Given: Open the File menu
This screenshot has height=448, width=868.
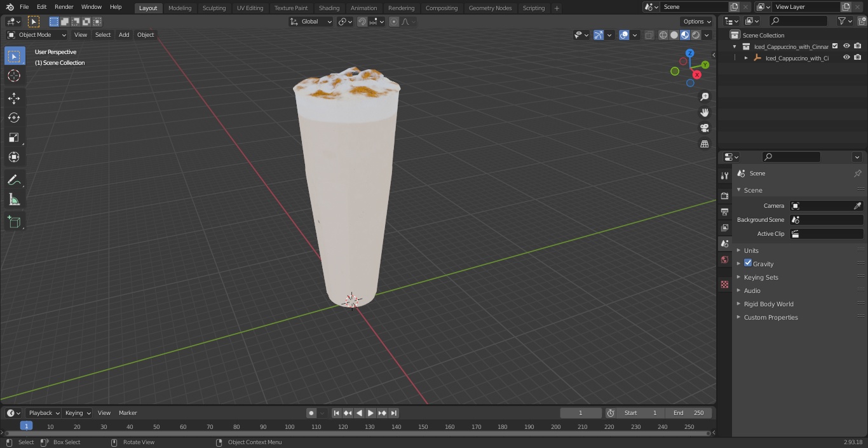Looking at the screenshot, I should coord(24,7).
